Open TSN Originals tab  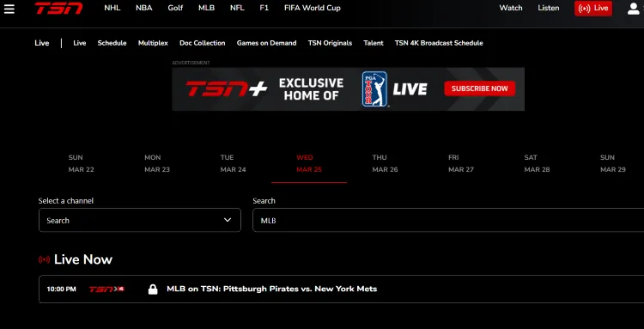pos(331,43)
